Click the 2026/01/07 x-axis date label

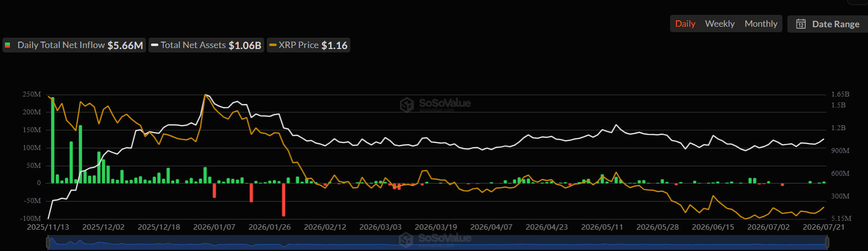click(x=214, y=227)
